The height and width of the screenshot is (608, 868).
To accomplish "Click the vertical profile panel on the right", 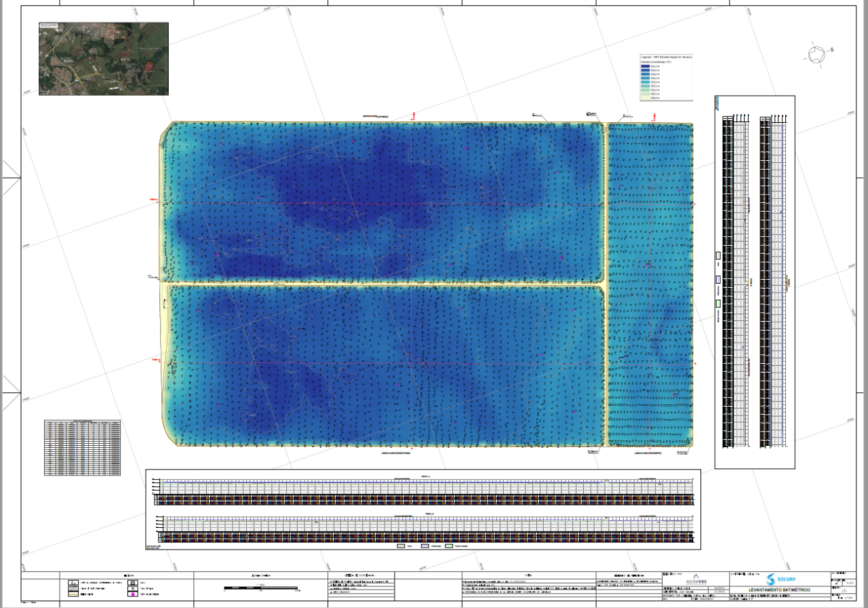I will pyautogui.click(x=755, y=282).
